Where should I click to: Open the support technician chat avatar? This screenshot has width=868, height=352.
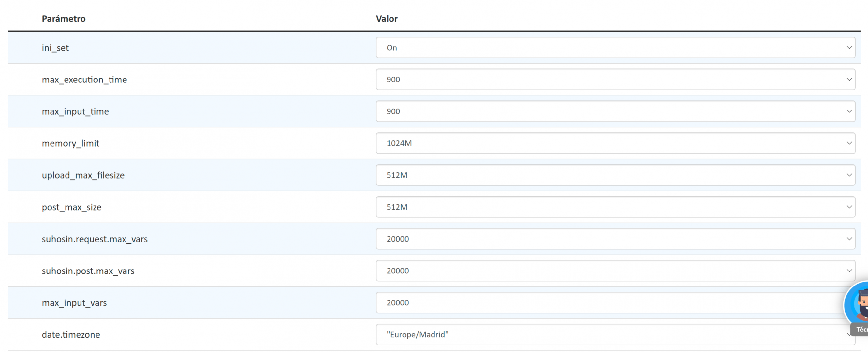858,305
